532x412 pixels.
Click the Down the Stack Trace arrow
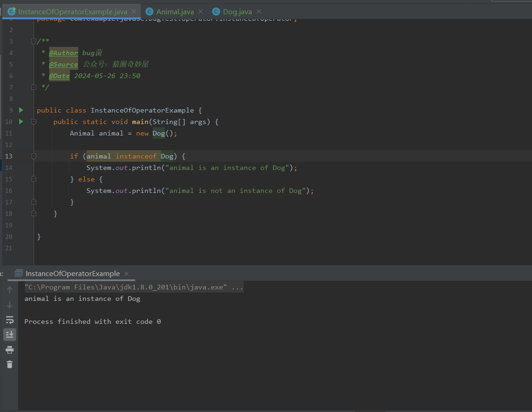(x=10, y=305)
